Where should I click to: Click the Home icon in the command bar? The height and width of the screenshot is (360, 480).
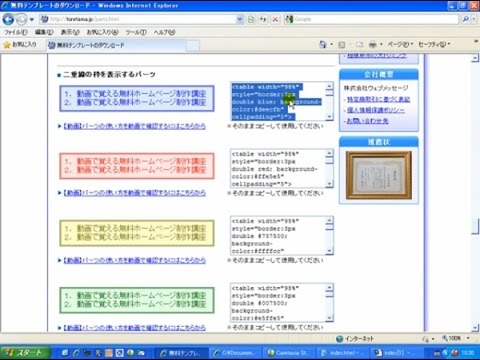click(323, 44)
